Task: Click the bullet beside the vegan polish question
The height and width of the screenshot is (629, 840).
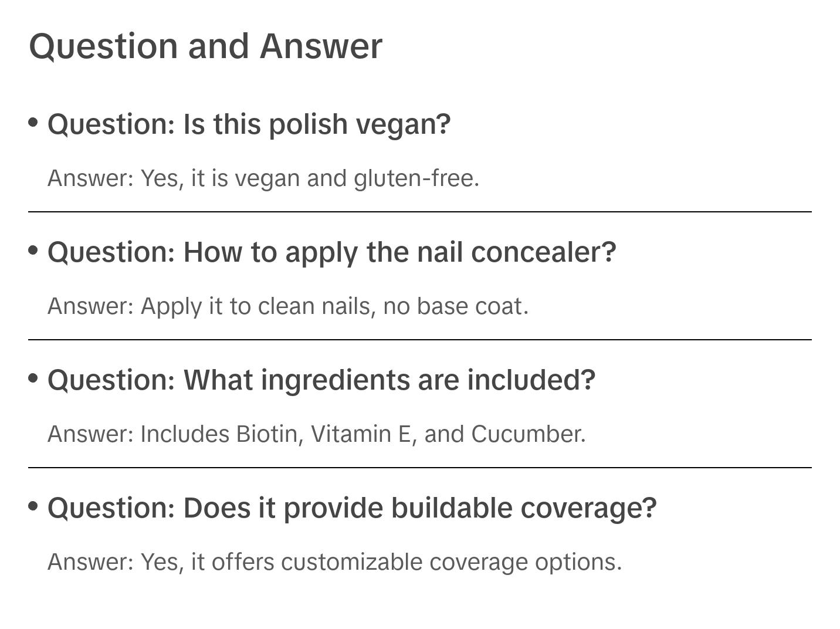Action: tap(33, 123)
